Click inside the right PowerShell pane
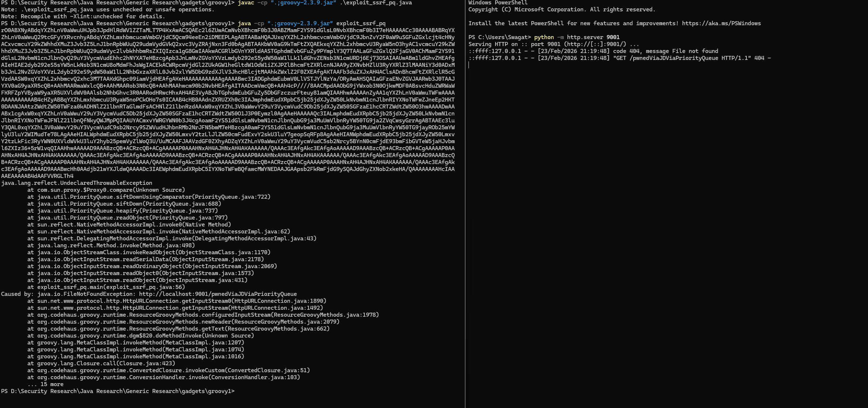This screenshot has width=868, height=408. pyautogui.click(x=657, y=183)
